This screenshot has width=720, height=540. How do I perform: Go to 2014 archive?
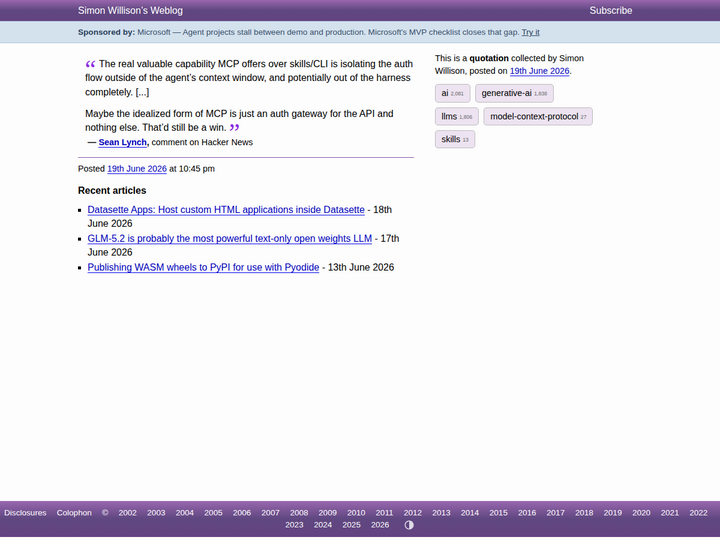click(x=469, y=513)
